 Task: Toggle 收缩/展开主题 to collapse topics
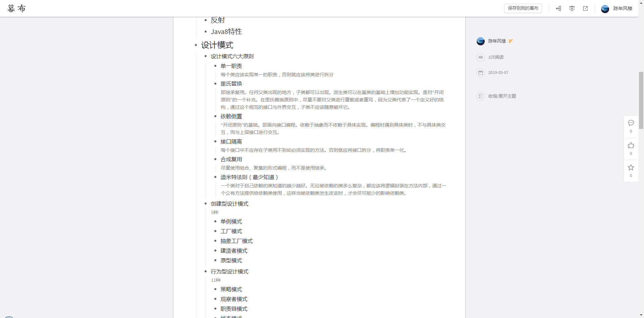(x=502, y=96)
